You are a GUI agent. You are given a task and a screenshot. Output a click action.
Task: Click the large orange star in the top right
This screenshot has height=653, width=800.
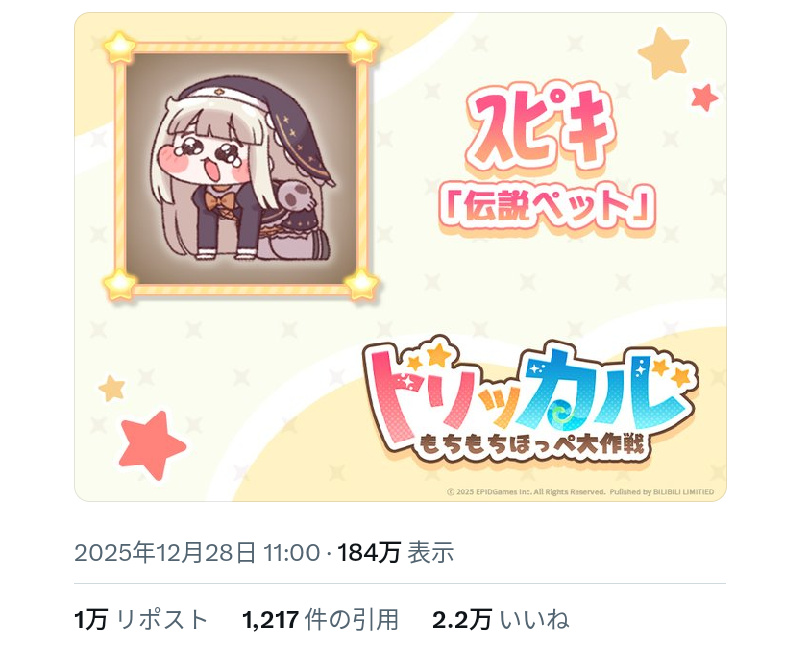point(664,53)
